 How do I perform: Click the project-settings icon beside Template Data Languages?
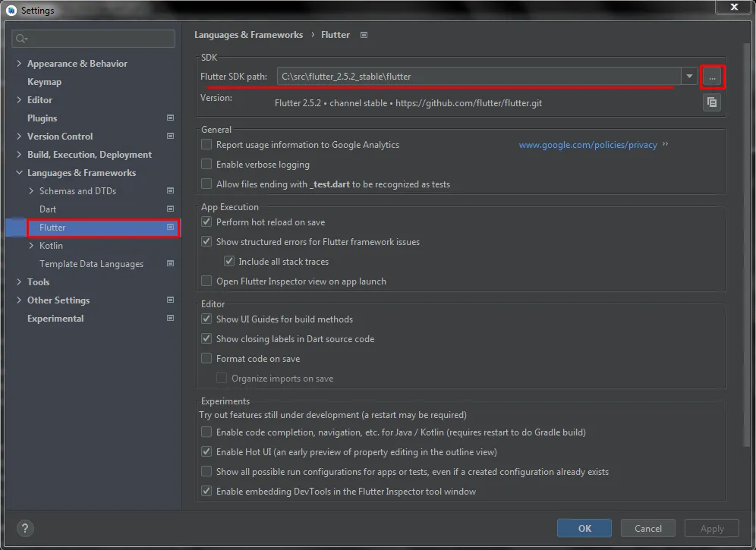tap(170, 263)
